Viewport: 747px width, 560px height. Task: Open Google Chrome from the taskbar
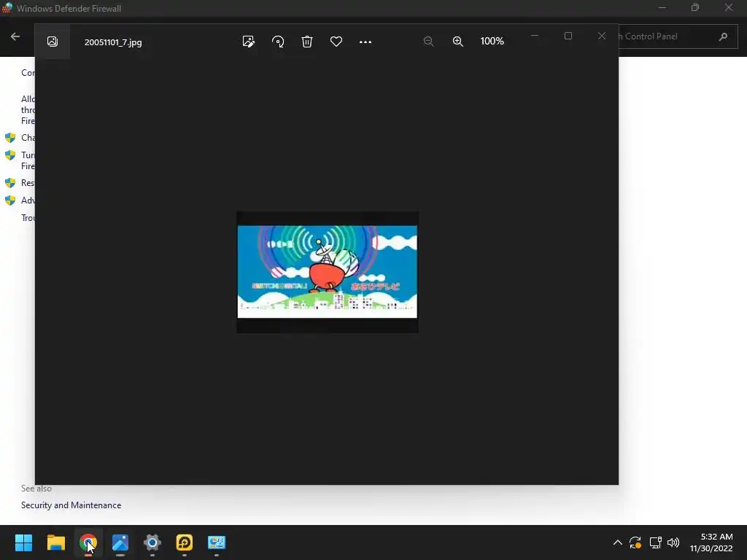click(x=88, y=542)
